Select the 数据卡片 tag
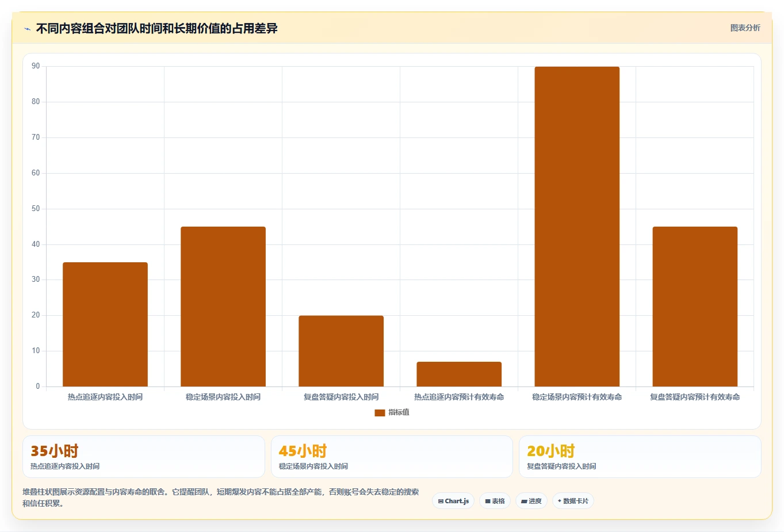The height and width of the screenshot is (532, 784). (x=573, y=501)
